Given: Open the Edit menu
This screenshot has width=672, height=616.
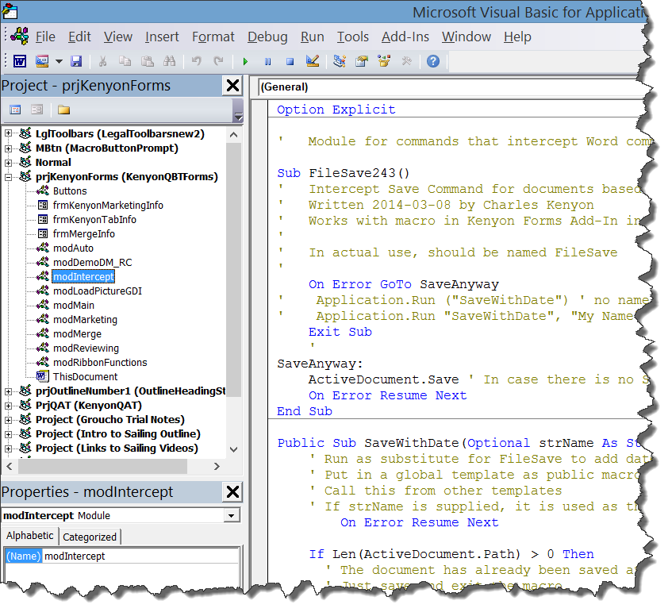Looking at the screenshot, I should click(79, 37).
